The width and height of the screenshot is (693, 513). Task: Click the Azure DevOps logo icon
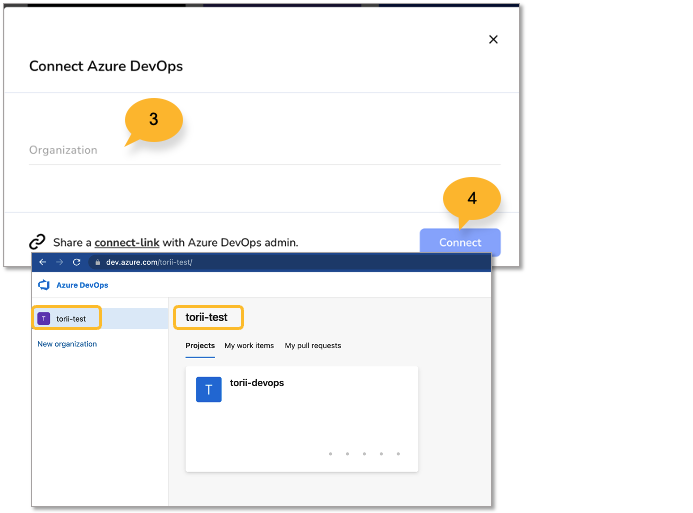coord(44,285)
